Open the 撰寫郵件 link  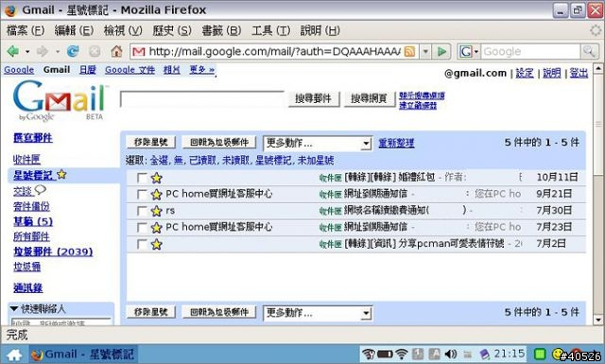33,137
